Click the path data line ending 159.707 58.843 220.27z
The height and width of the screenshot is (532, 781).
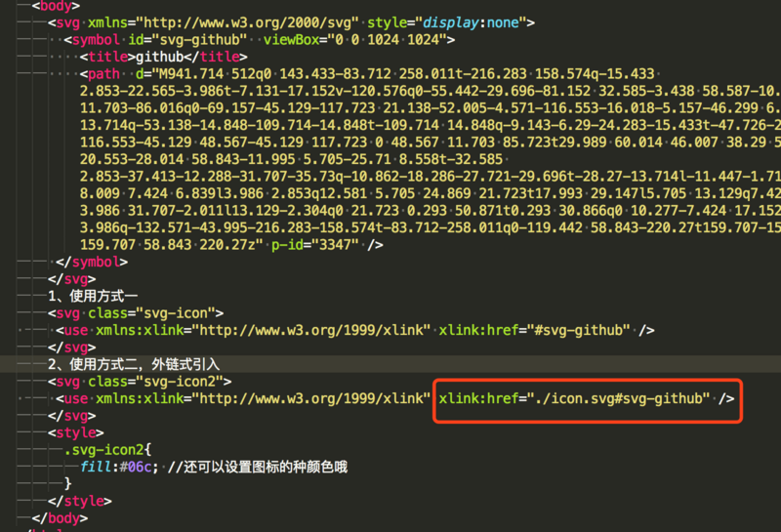click(x=172, y=245)
